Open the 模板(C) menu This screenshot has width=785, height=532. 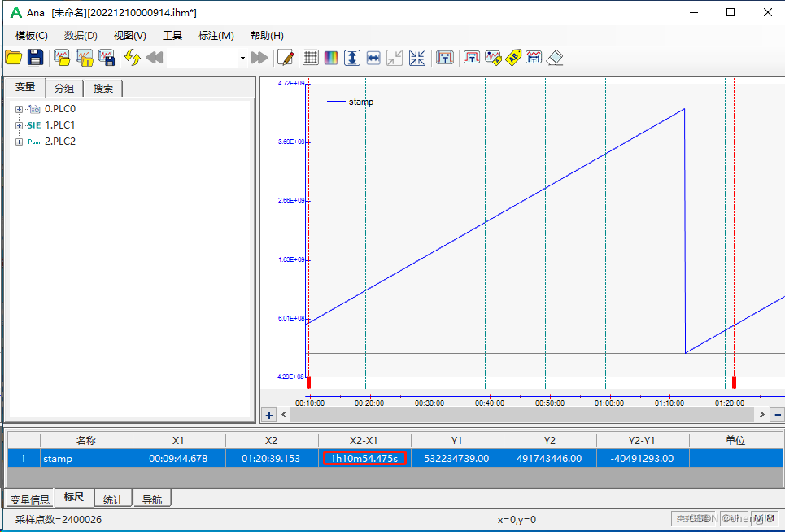pos(32,36)
